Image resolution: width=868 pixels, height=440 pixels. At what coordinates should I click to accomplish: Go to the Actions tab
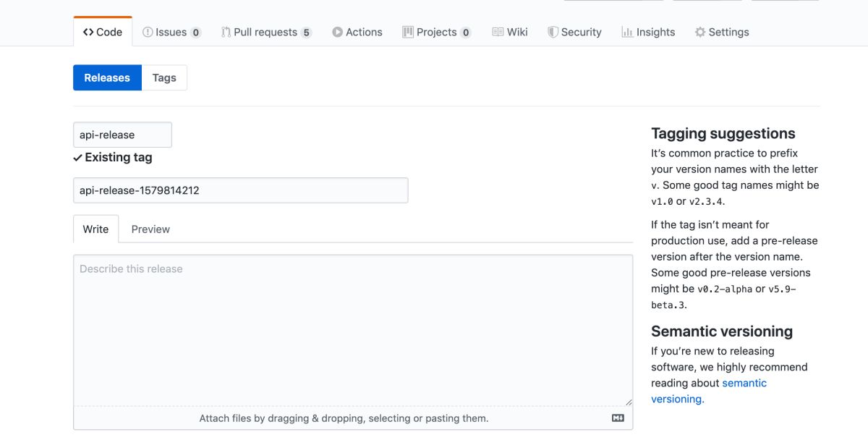click(357, 32)
